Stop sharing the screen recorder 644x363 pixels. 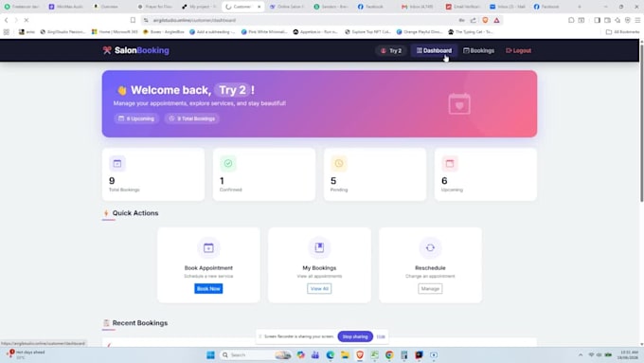click(x=355, y=336)
